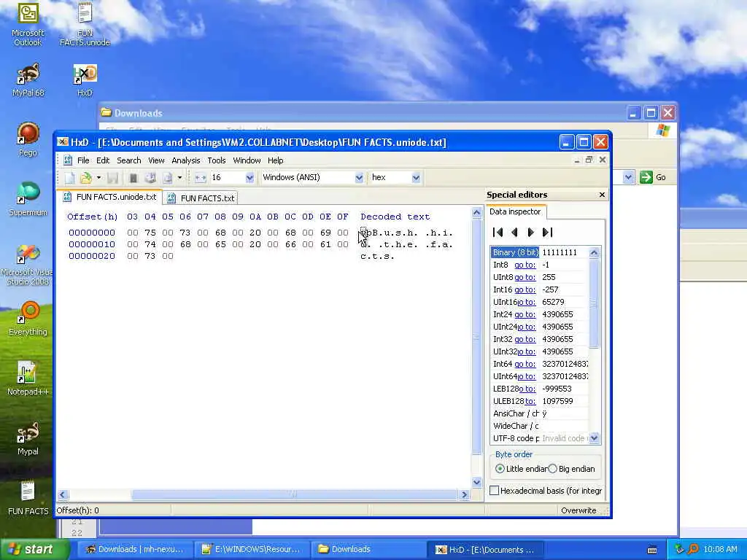The width and height of the screenshot is (747, 560).
Task: Open the Tools menu
Action: 216,160
